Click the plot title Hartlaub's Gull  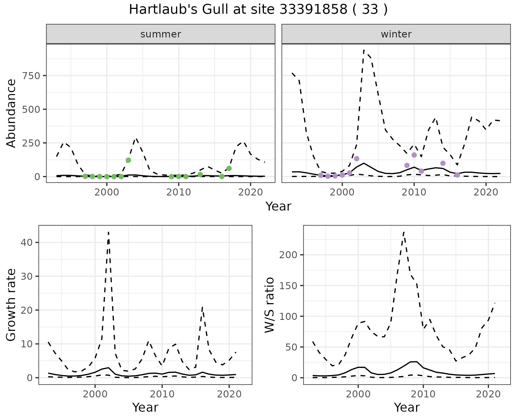pos(258,10)
